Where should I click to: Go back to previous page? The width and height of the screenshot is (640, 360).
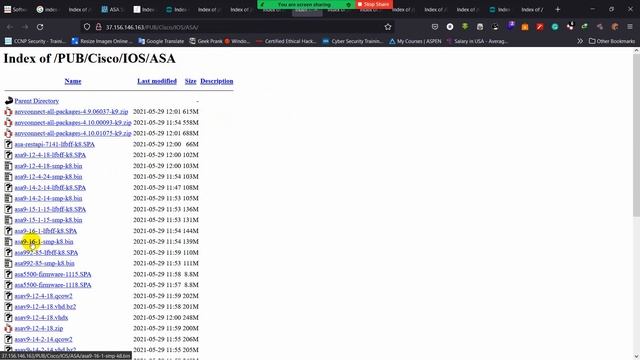(10, 27)
